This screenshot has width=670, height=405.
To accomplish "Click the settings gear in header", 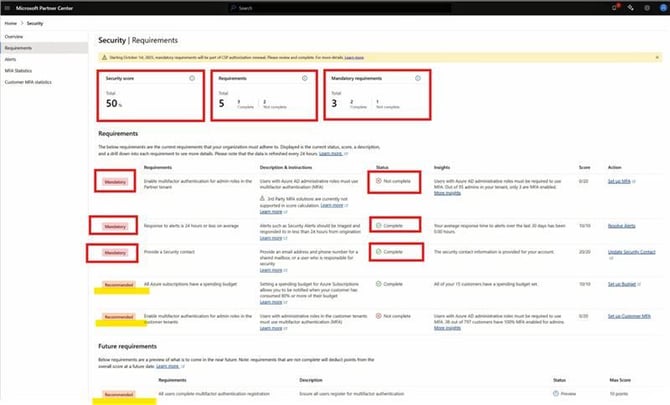I will tap(632, 7).
